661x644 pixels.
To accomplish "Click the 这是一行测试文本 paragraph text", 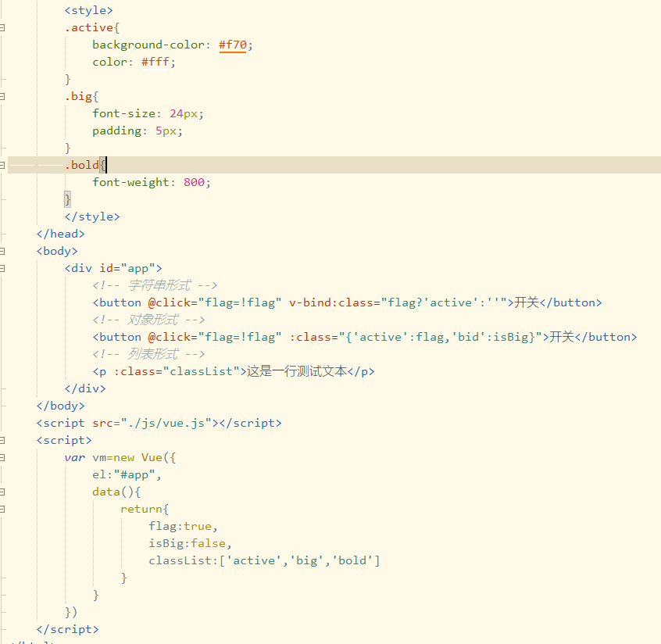I will coord(297,371).
